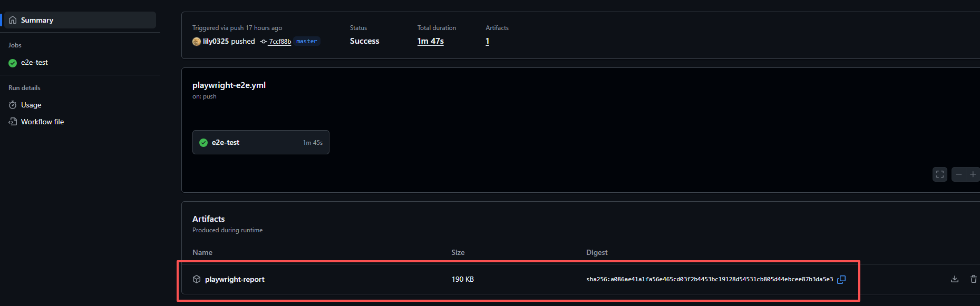Click the Run details section label
Screen dimensions: 980x306
tap(24, 88)
